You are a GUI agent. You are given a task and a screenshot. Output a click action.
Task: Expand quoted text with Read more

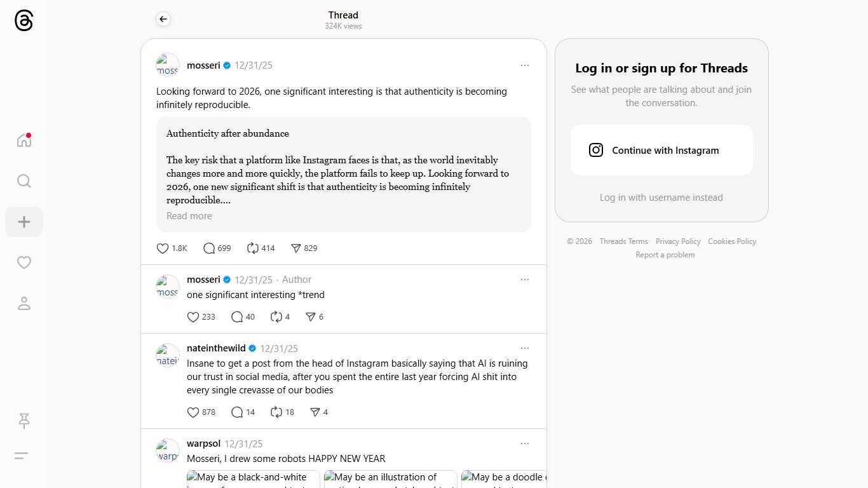pyautogui.click(x=189, y=216)
